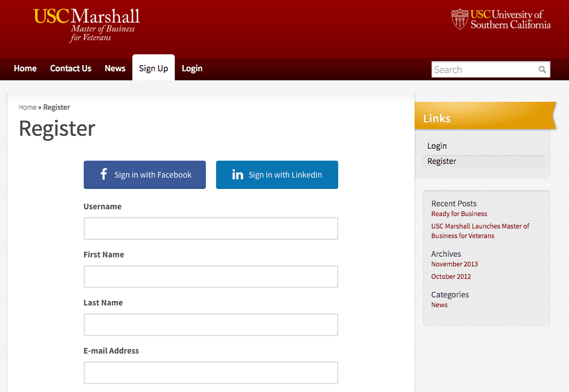
Task: Focus the E-mail Address field
Action: pos(210,373)
